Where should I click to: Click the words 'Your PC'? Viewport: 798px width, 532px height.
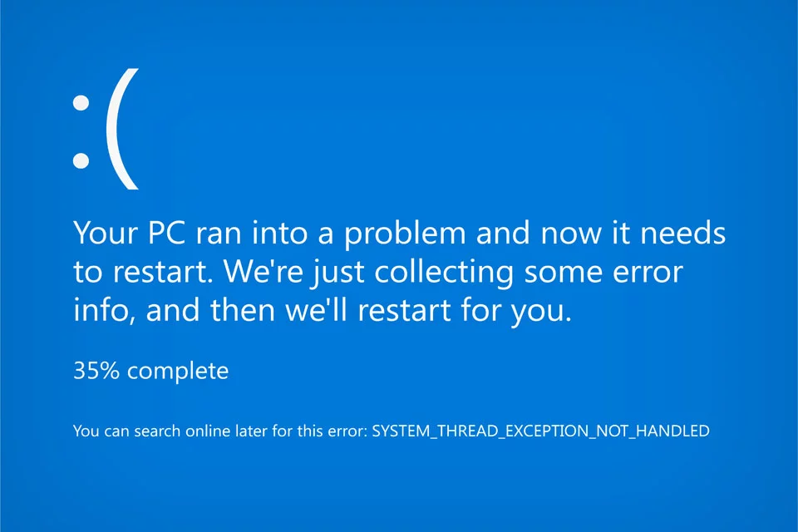(x=130, y=234)
